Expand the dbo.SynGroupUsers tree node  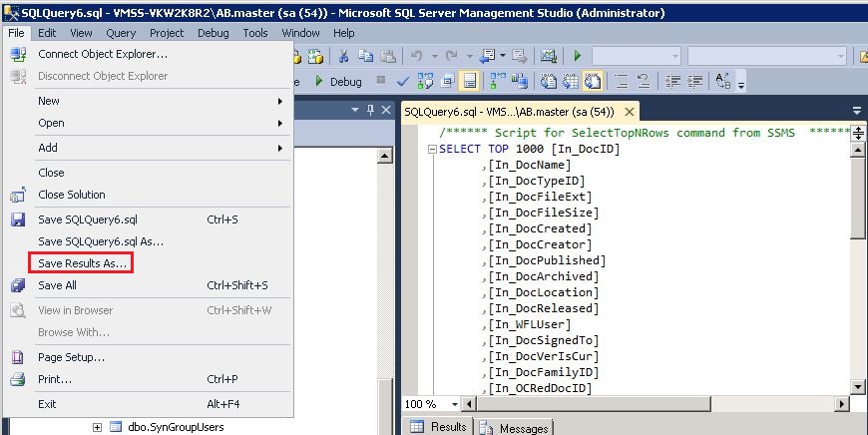(97, 427)
